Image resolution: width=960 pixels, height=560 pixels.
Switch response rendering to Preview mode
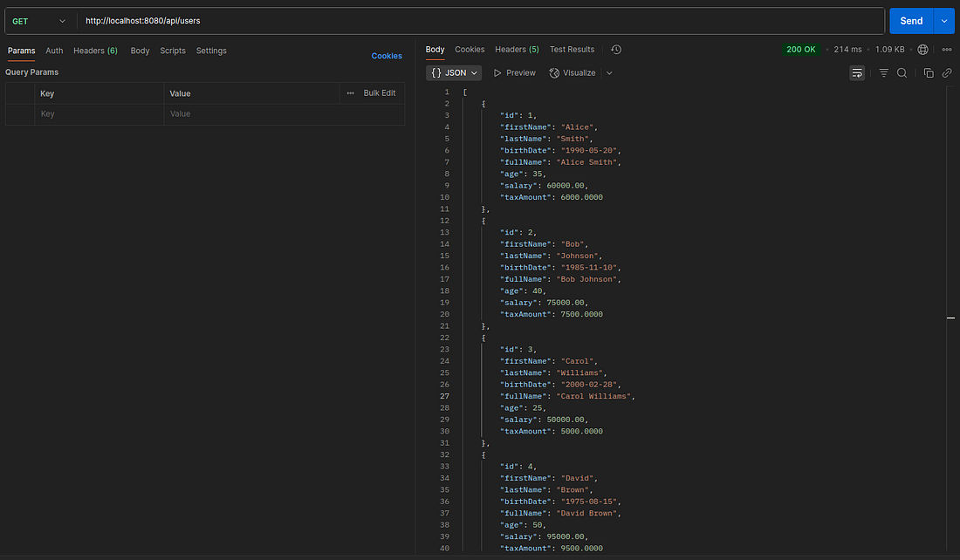pos(514,72)
